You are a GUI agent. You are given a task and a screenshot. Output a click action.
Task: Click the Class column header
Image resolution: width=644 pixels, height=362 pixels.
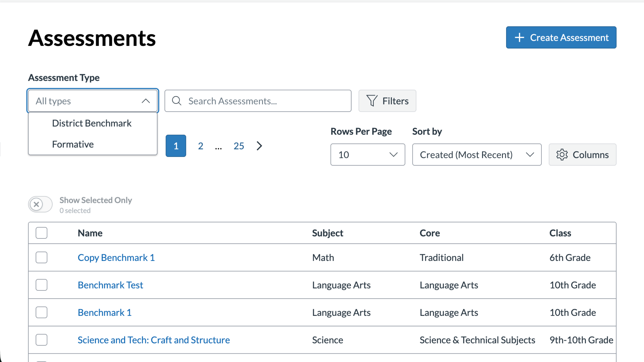pos(560,233)
